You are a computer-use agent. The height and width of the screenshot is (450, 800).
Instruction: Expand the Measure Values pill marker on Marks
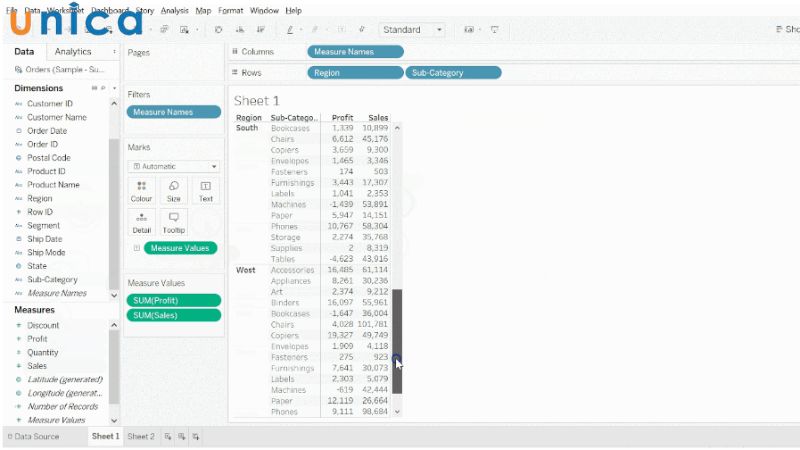[x=137, y=248]
